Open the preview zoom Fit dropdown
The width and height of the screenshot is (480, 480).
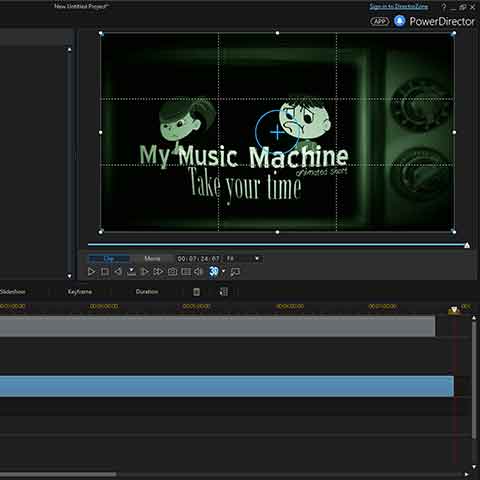243,258
